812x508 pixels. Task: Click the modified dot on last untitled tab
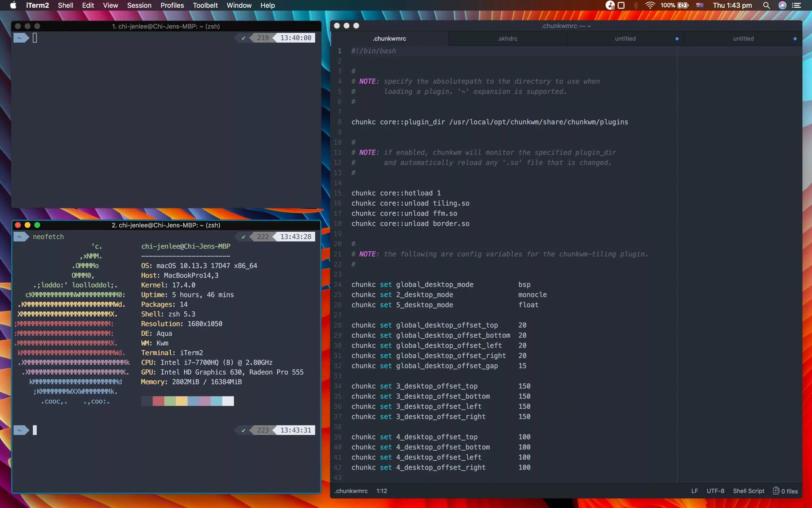coord(795,39)
